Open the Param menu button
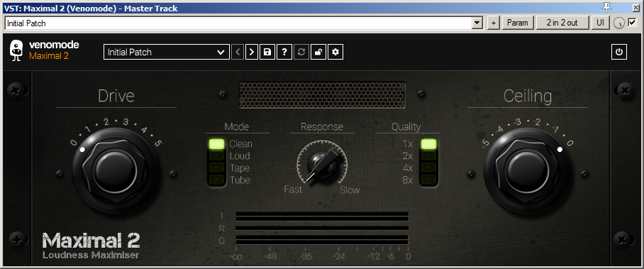This screenshot has width=644, height=269. point(518,23)
